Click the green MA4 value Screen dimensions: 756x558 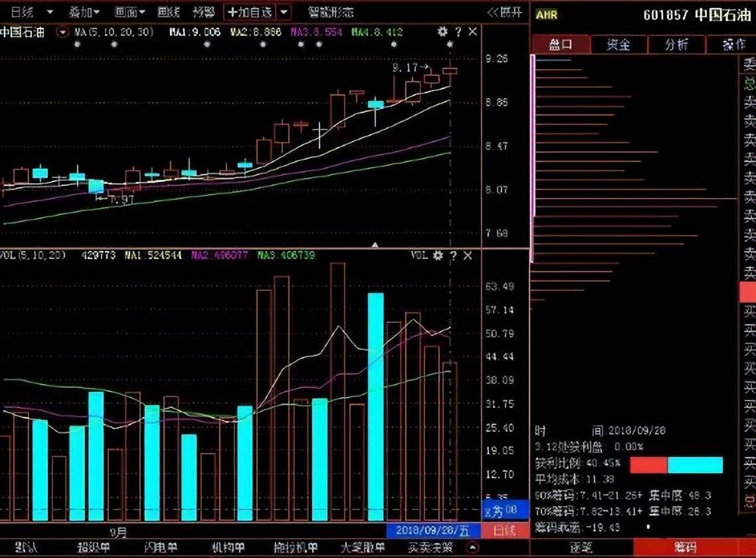377,32
